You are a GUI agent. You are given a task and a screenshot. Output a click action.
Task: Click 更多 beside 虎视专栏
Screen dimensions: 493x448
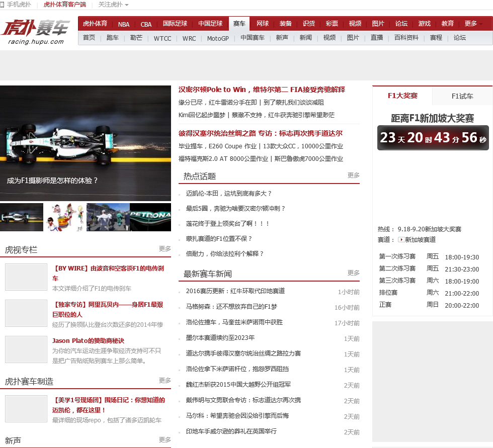pos(165,249)
